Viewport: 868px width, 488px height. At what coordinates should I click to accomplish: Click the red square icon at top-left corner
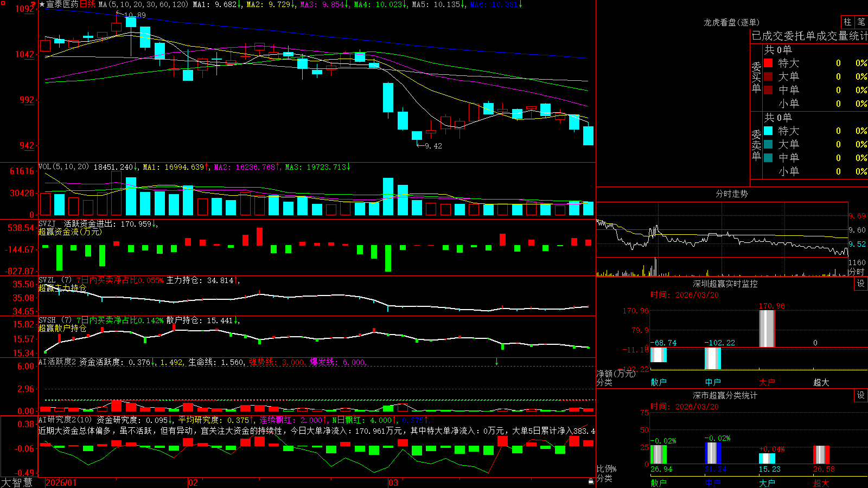[3, 3]
